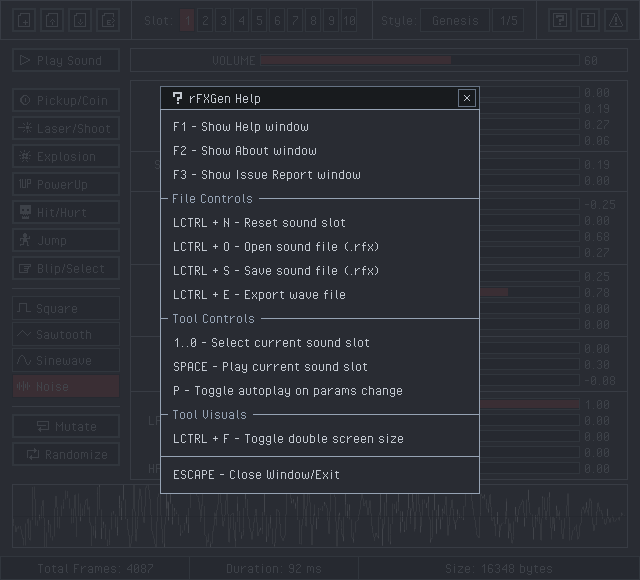The height and width of the screenshot is (580, 640).
Task: Open a sound file via toolbar icon
Action: tap(53, 20)
